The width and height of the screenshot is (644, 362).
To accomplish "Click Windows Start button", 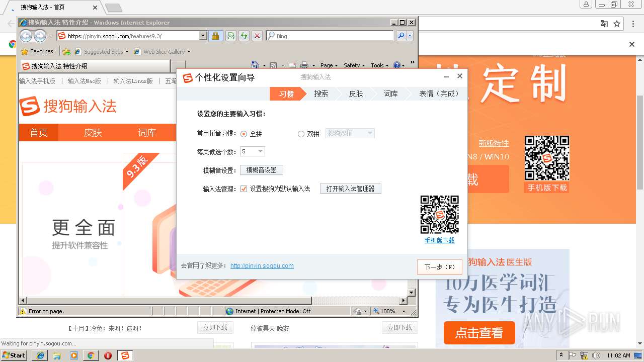I will pyautogui.click(x=14, y=355).
